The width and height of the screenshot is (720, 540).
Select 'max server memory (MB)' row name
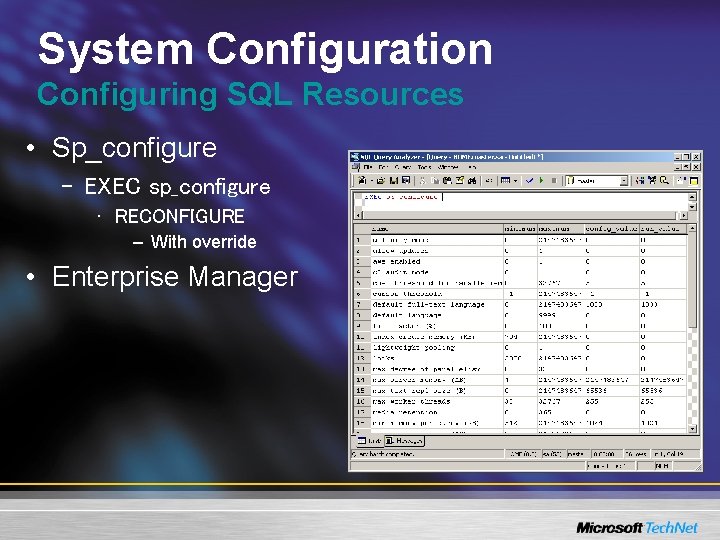(419, 380)
